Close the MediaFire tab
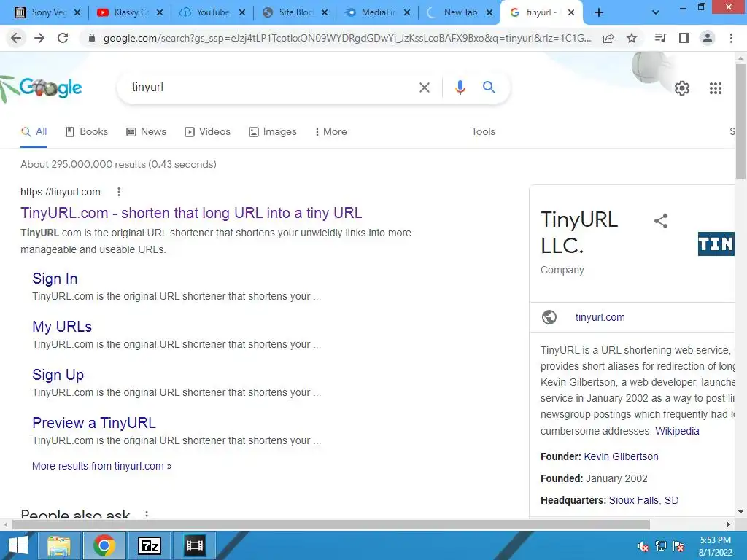Image resolution: width=747 pixels, height=560 pixels. 407,12
